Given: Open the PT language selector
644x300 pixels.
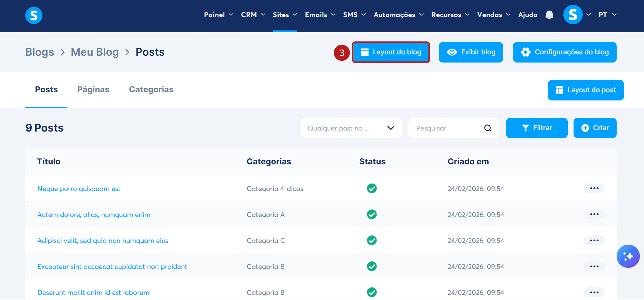Looking at the screenshot, I should pos(607,15).
